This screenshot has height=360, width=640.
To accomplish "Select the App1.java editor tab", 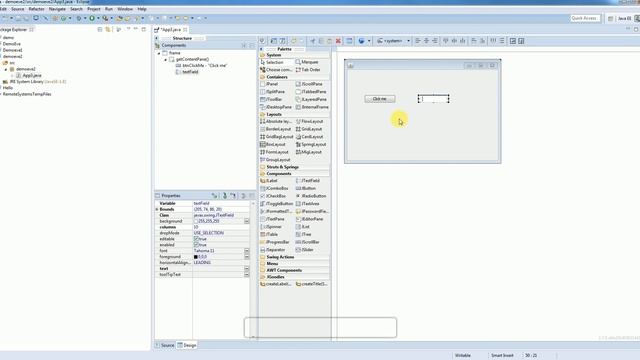I will (x=171, y=30).
